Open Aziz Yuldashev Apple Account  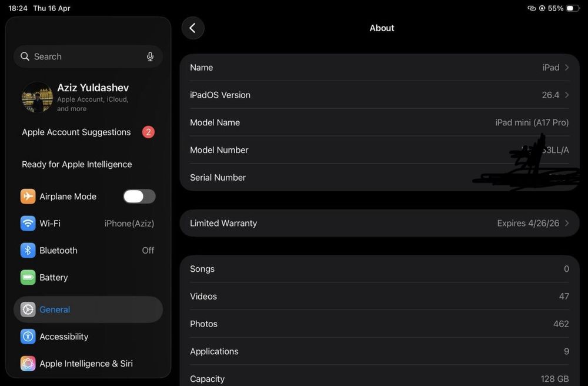88,98
